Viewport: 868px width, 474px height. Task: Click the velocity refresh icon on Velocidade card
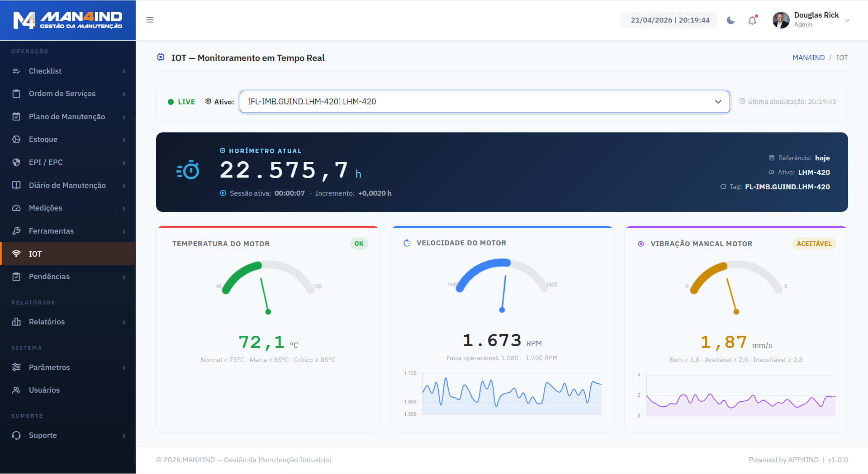coord(406,243)
